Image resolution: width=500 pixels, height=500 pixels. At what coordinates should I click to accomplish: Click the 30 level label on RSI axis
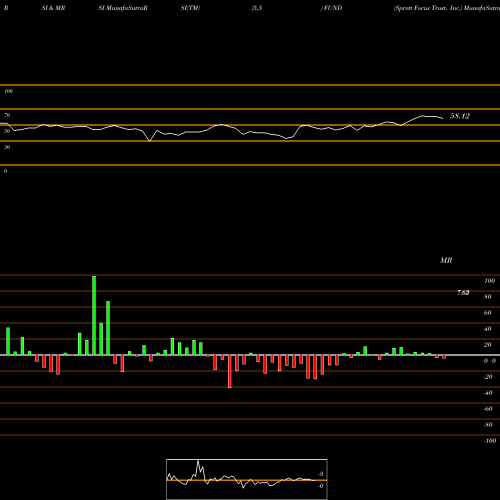7,147
